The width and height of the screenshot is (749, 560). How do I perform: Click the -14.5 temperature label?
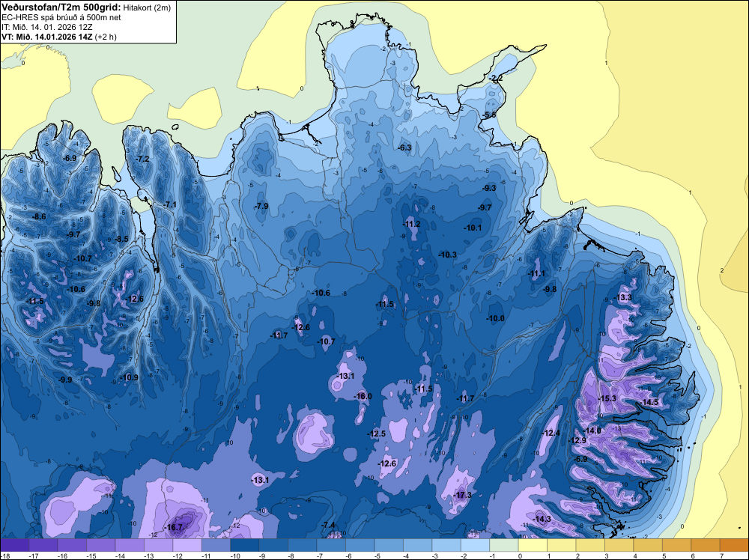[649, 403]
